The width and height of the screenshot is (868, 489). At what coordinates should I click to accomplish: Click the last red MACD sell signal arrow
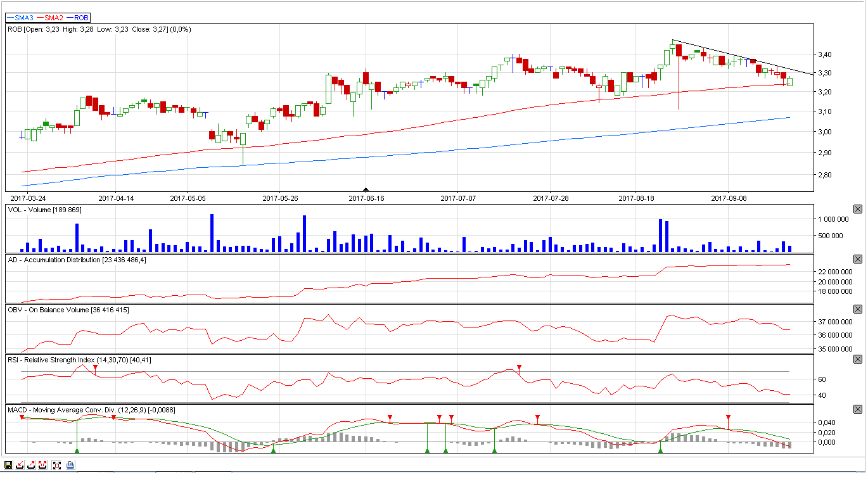pos(728,417)
